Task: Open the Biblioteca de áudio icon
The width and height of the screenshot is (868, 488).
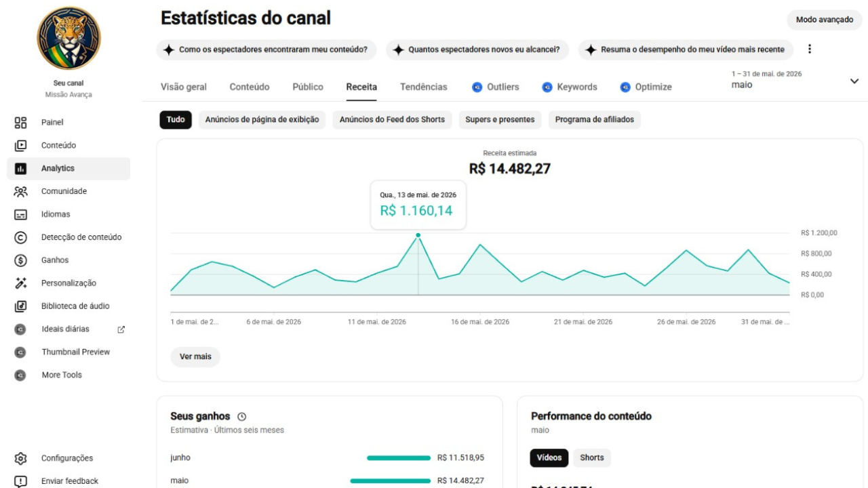Action: [x=20, y=306]
